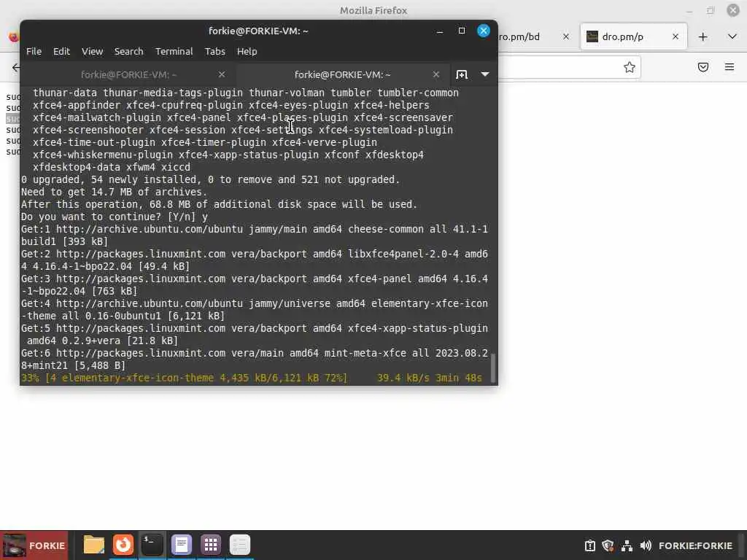Open the terminal File menu
The width and height of the screenshot is (747, 560).
coord(34,52)
